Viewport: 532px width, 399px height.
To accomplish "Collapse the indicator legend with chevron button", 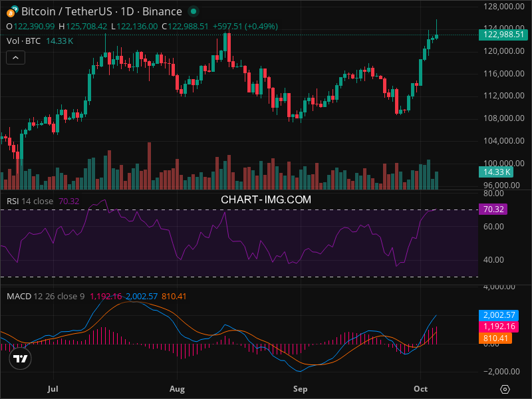I will pyautogui.click(x=16, y=58).
